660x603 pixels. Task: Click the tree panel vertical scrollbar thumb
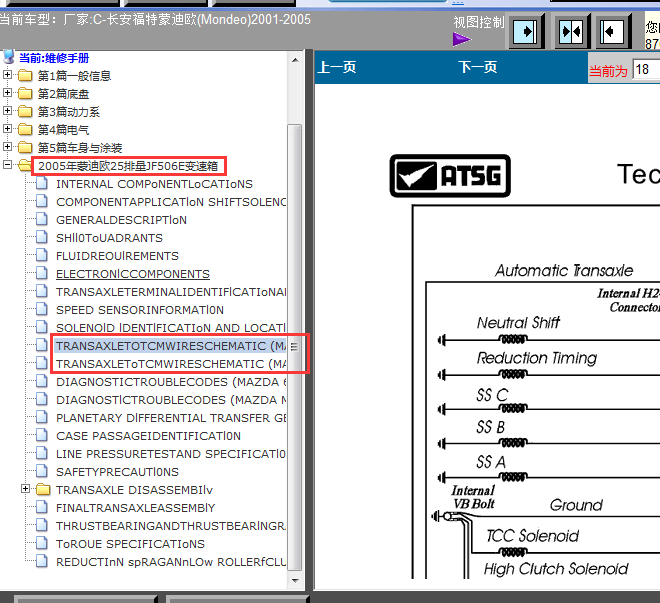pyautogui.click(x=294, y=347)
